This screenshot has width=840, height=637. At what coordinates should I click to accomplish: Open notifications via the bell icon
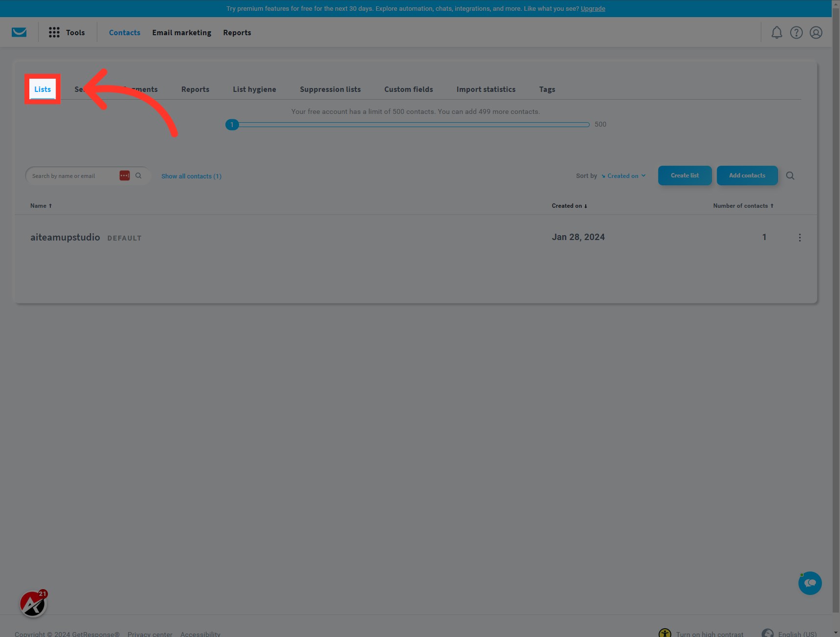tap(776, 32)
